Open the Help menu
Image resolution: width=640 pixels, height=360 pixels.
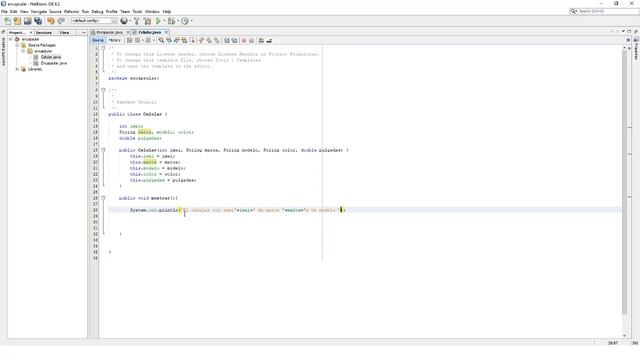[x=167, y=11]
